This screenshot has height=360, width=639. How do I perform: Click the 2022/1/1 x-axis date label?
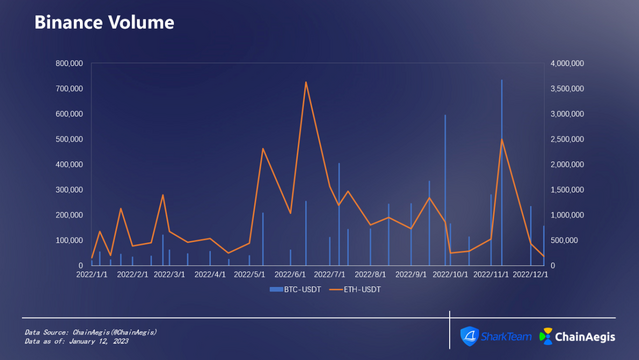click(92, 274)
